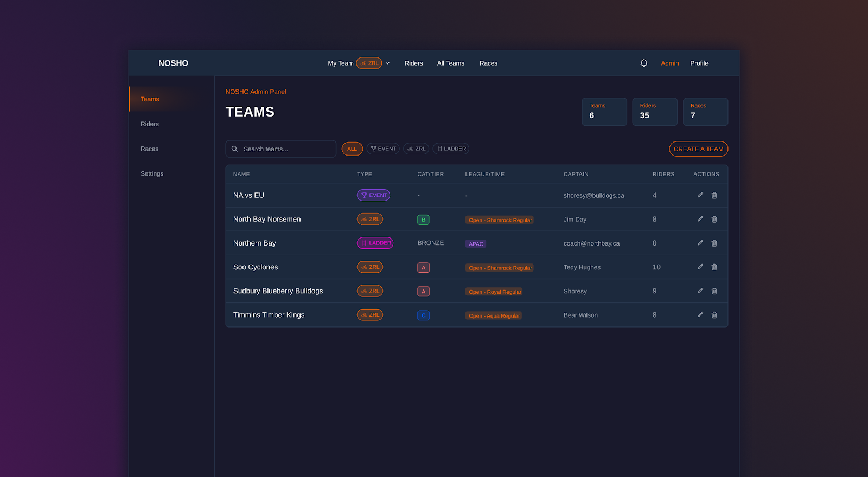Click the notification bell icon

point(643,63)
